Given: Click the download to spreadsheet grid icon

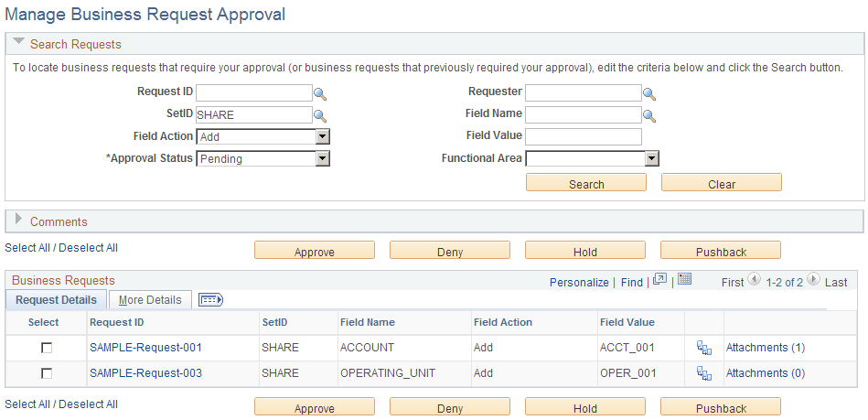Looking at the screenshot, I should [685, 279].
